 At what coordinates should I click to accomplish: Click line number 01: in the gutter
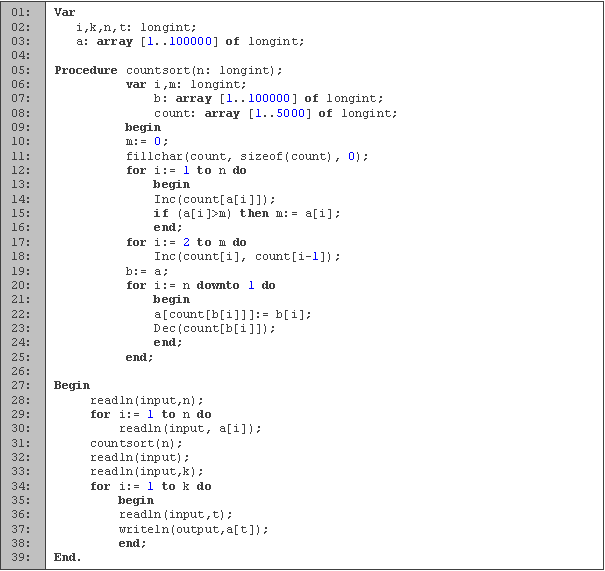click(x=20, y=12)
